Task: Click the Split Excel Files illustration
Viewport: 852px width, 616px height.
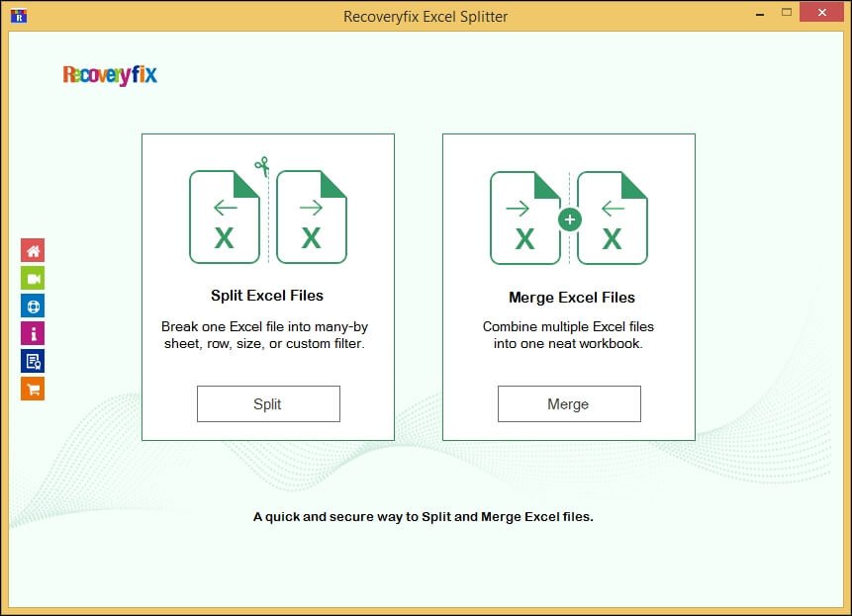Action: 268,212
